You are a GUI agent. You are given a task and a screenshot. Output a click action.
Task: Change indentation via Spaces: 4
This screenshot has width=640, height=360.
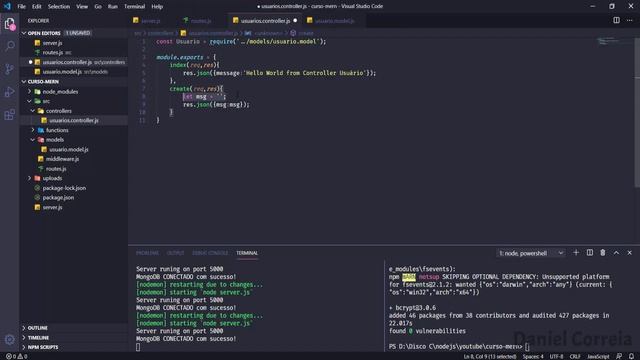pyautogui.click(x=533, y=356)
